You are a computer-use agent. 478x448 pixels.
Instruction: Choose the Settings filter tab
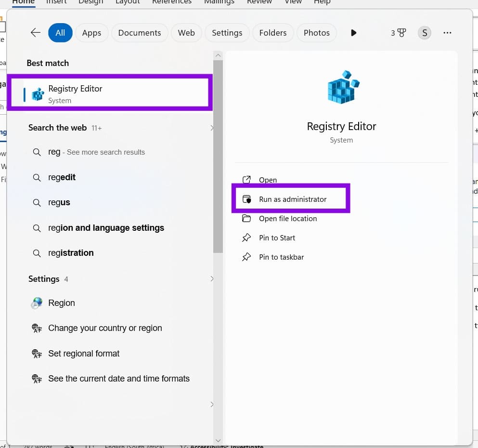coord(227,33)
